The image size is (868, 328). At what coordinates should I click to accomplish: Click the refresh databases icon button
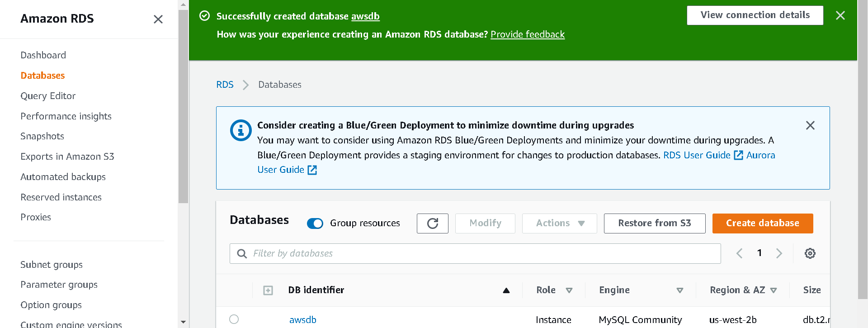click(433, 223)
